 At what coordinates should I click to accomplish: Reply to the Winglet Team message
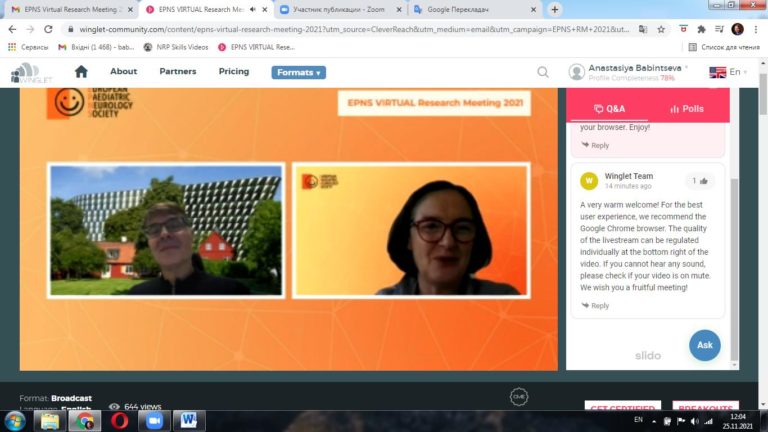595,306
